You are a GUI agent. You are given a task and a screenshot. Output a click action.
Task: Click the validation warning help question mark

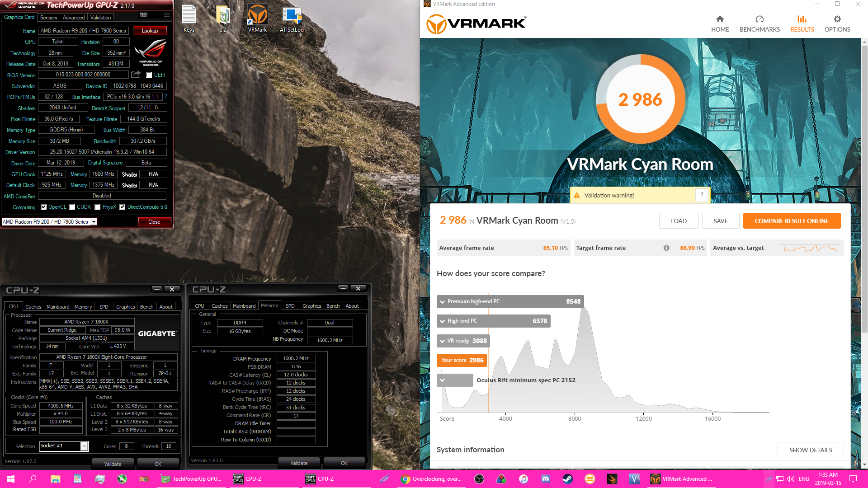[702, 195]
